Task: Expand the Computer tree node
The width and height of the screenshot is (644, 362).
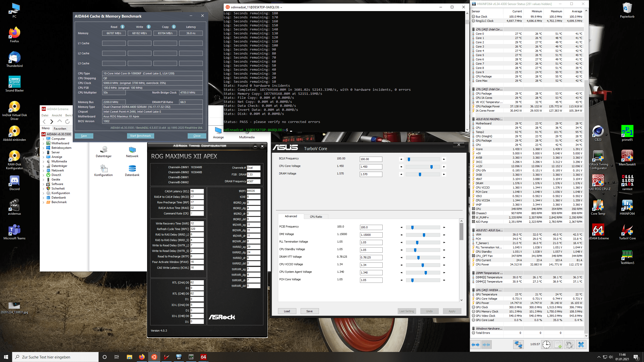Action: point(44,139)
